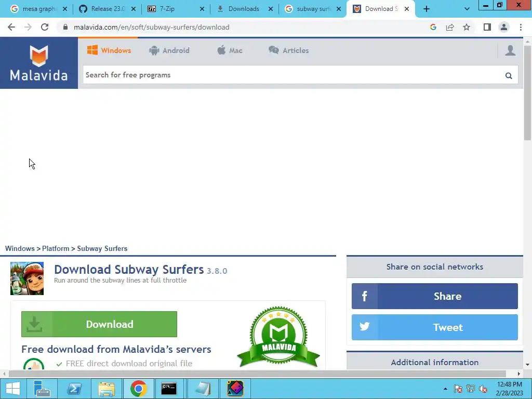Click the network tray icon
The image size is (532, 399).
(x=471, y=389)
